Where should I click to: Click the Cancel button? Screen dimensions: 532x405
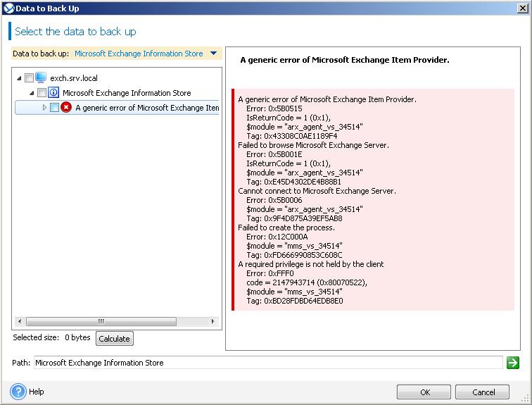click(x=482, y=392)
